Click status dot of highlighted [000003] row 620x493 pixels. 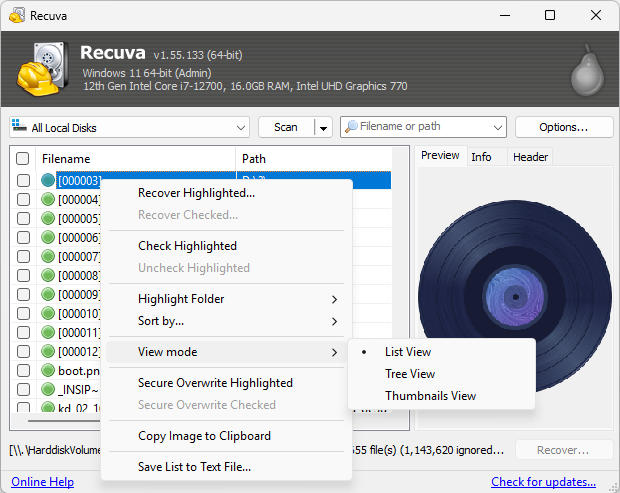pyautogui.click(x=48, y=180)
